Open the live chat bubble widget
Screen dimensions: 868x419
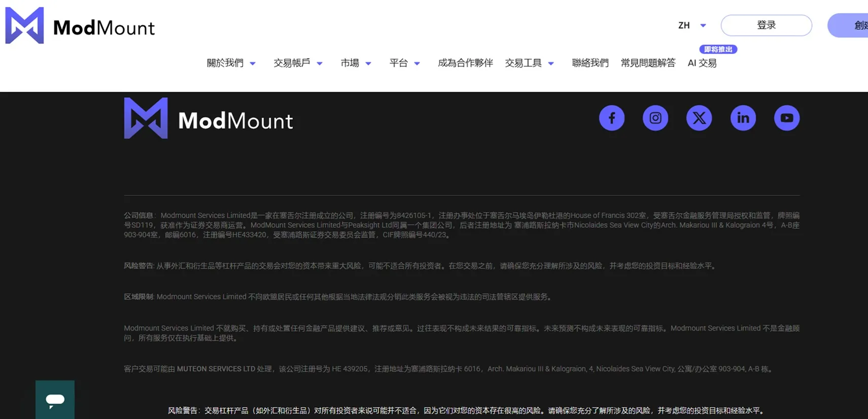pyautogui.click(x=55, y=400)
